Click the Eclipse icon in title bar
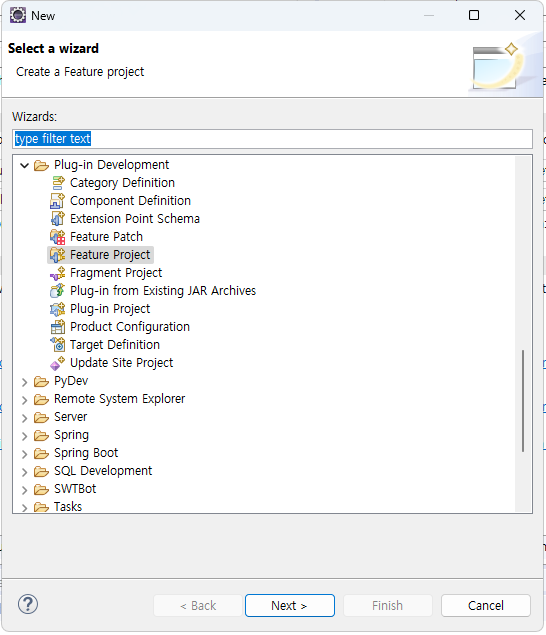Screen dimensions: 546x635 pos(18,15)
